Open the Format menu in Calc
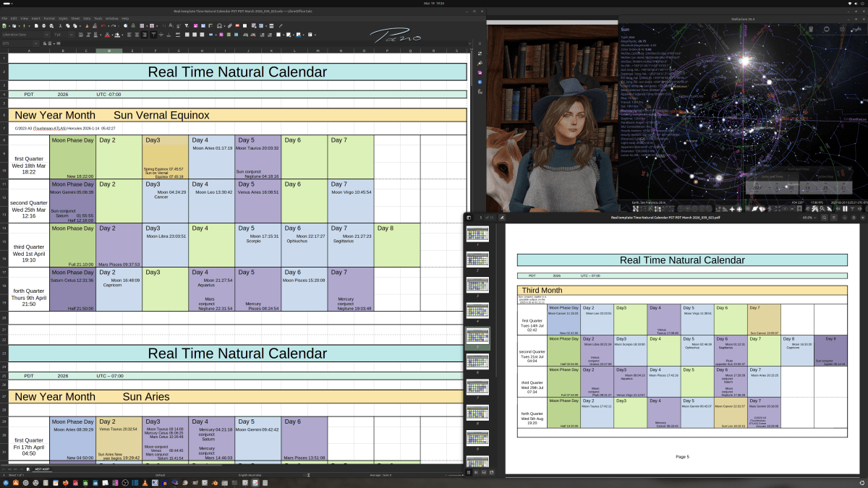Screen dimensions: 868x488 click(48, 18)
